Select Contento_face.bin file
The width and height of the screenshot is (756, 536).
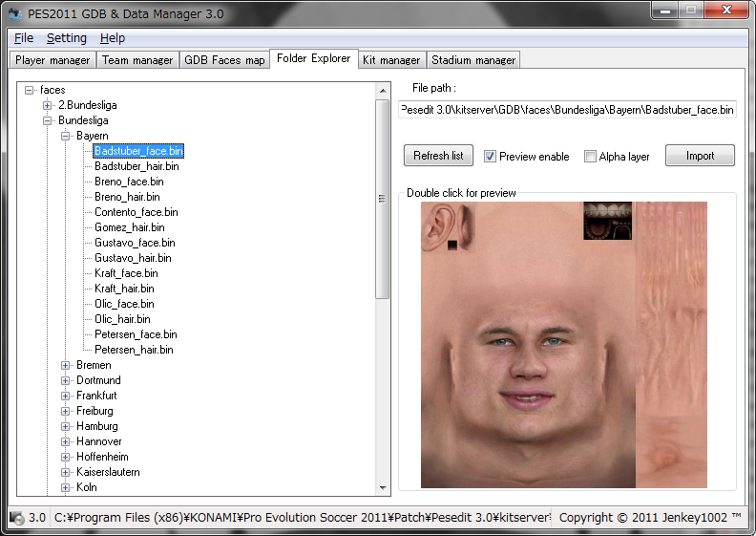[x=136, y=212]
